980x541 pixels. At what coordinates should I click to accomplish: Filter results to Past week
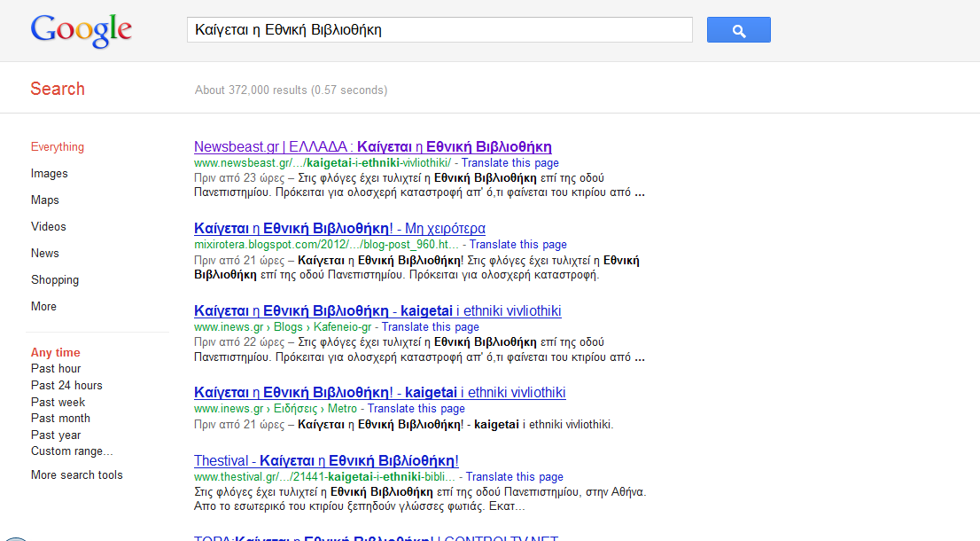tap(58, 402)
